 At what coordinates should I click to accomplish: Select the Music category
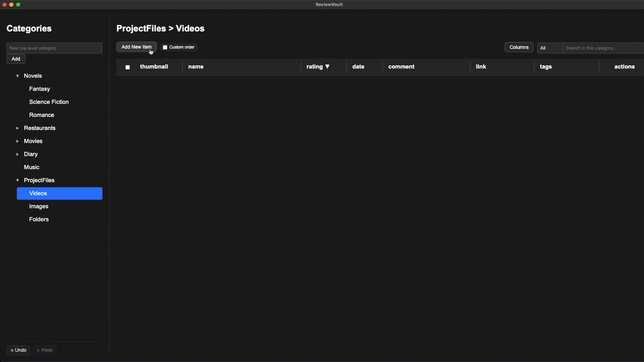coord(32,167)
